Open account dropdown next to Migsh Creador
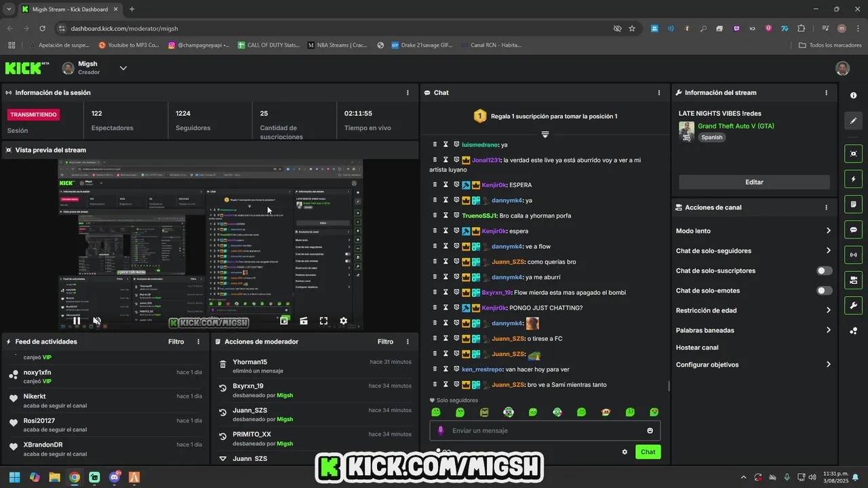Screen dimensions: 868x488 123,68
